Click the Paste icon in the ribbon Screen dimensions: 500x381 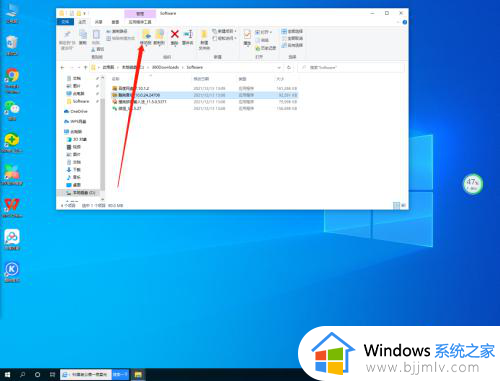point(96,37)
